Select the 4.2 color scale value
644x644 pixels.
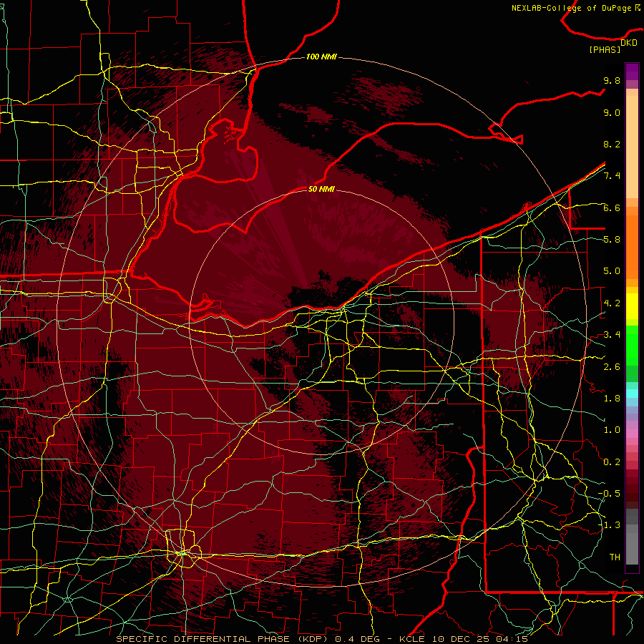point(612,303)
